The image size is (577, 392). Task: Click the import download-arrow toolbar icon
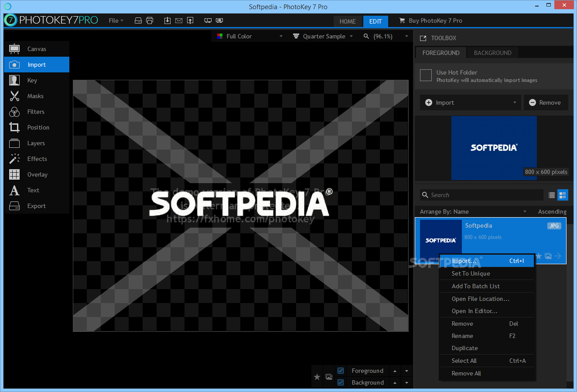coord(167,20)
